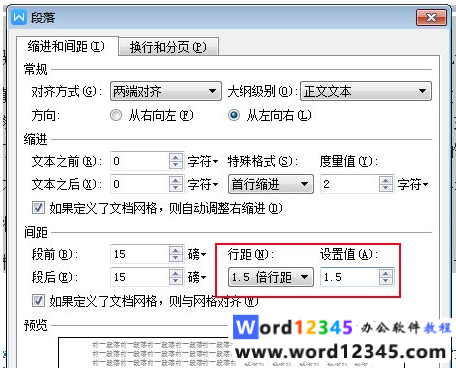Image resolution: width=456 pixels, height=368 pixels.
Task: Open the 特殊格式 首行缩进 dropdown
Action: point(271,184)
